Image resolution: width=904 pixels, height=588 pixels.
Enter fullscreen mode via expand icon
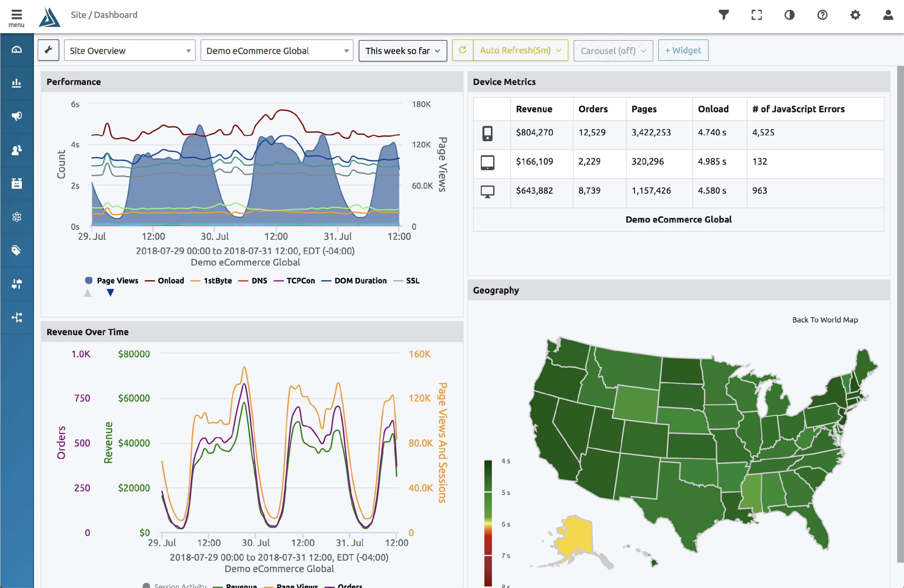(756, 15)
